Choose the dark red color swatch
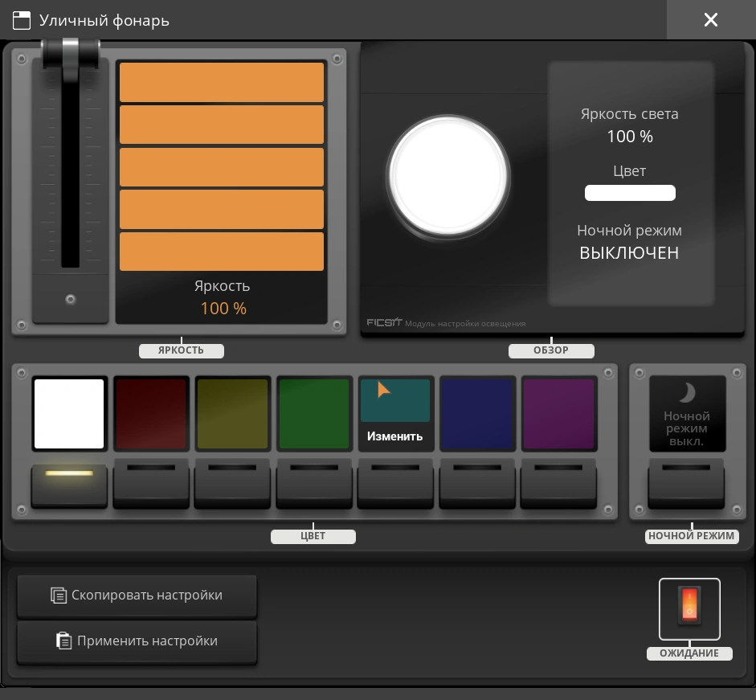756x700 pixels. click(x=151, y=414)
